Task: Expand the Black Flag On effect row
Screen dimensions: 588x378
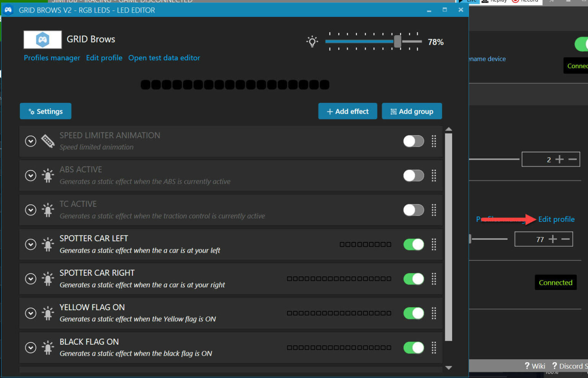Action: pos(31,348)
